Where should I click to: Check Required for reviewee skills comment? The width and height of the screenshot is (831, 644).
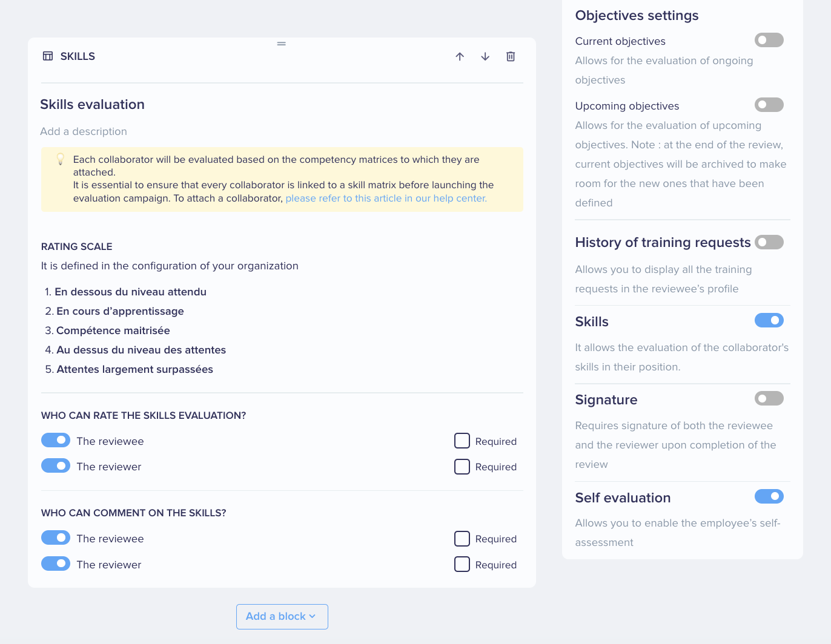pyautogui.click(x=462, y=539)
